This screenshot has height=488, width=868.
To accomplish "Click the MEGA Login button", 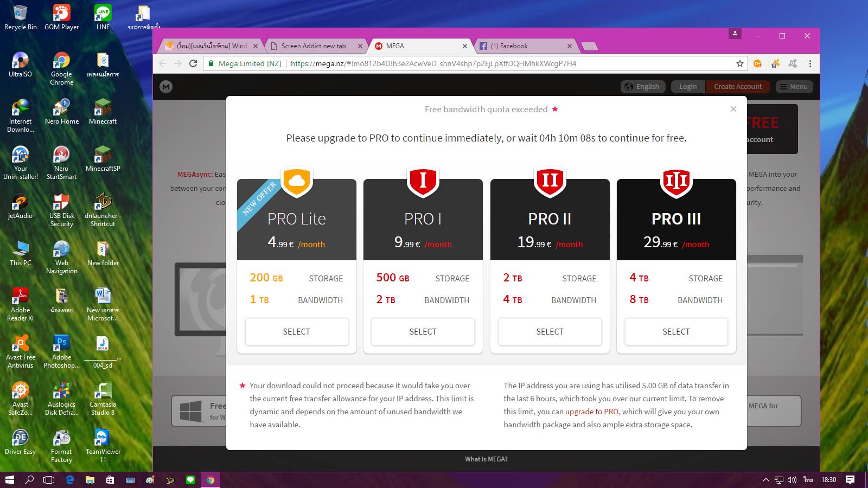I will click(688, 87).
